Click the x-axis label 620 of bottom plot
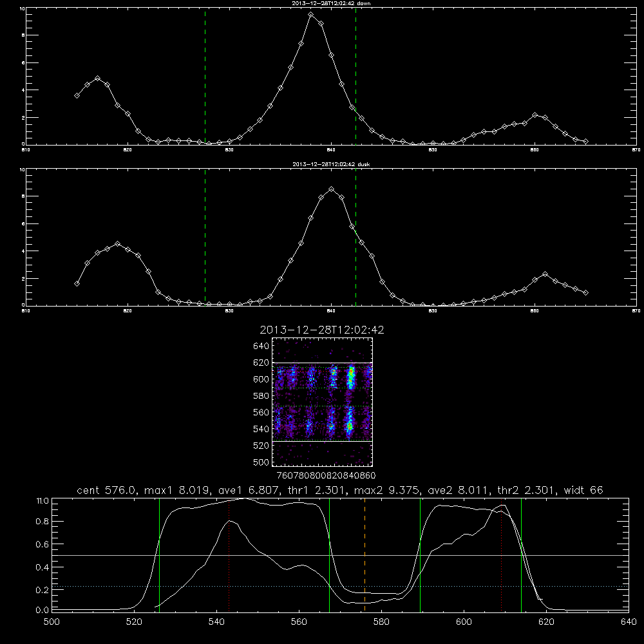The image size is (644, 644). point(546,622)
